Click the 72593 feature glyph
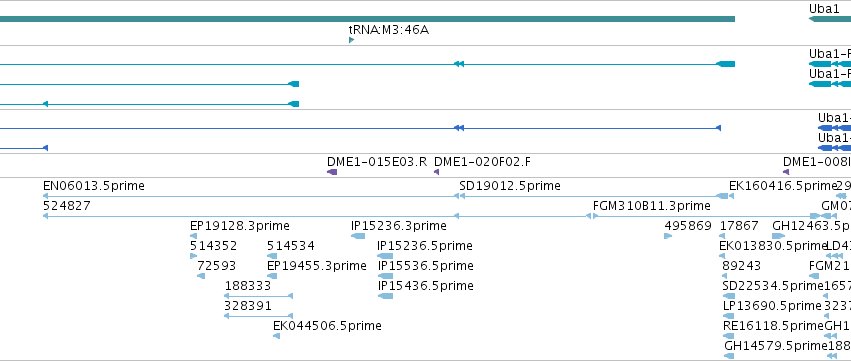 pyautogui.click(x=201, y=276)
